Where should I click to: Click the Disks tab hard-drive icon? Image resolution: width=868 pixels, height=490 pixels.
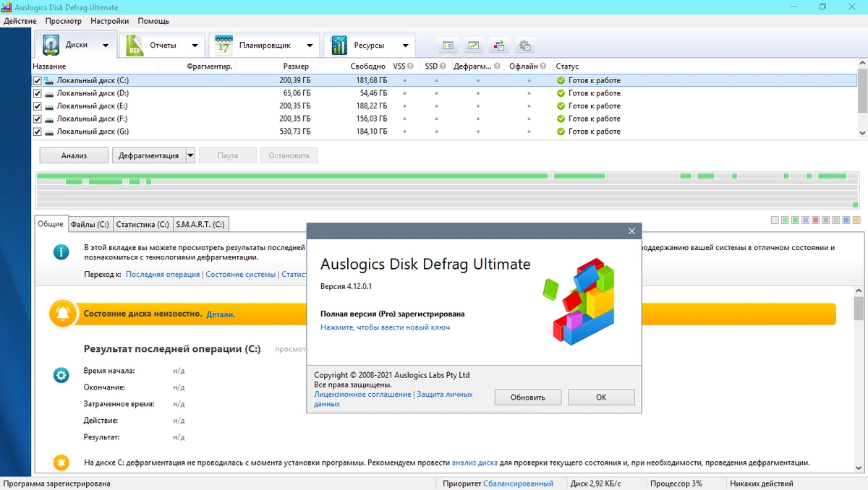point(51,45)
